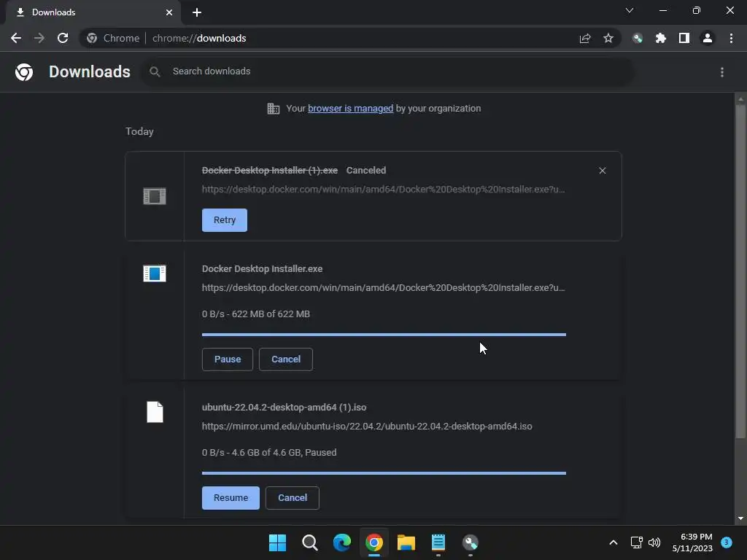
Task: Open the volume control tray icon
Action: point(654,542)
